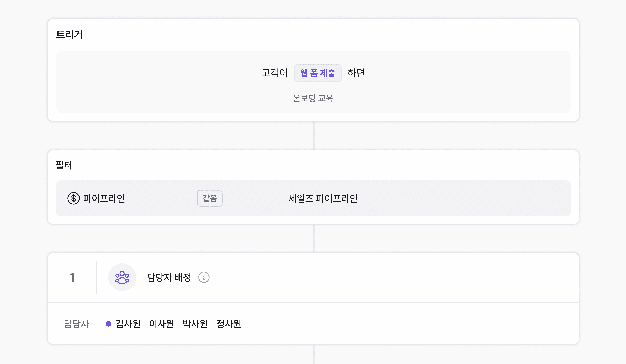This screenshot has height=364, width=626.
Task: Click the 하면 text in trigger
Action: 356,73
